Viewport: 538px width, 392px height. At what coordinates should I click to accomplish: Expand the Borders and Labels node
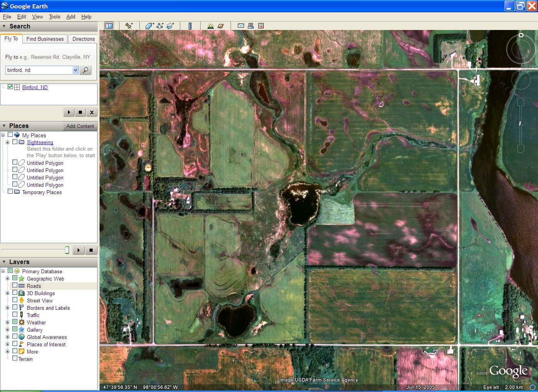7,308
